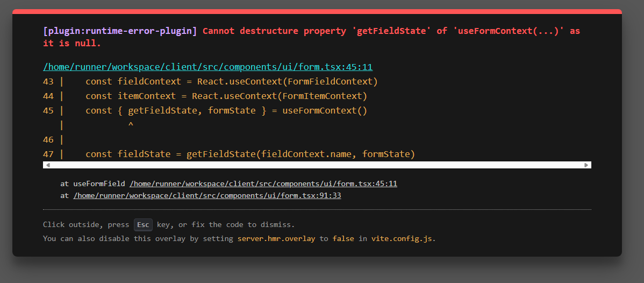The height and width of the screenshot is (283, 644).
Task: Click the left arrow of the code scrollbar
Action: pyautogui.click(x=47, y=165)
